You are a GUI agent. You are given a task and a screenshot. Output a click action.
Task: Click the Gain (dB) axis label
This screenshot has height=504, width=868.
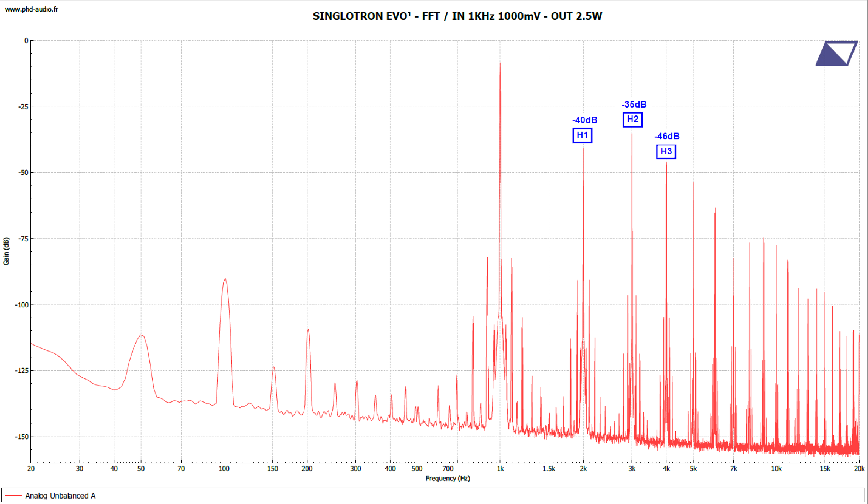pyautogui.click(x=6, y=251)
